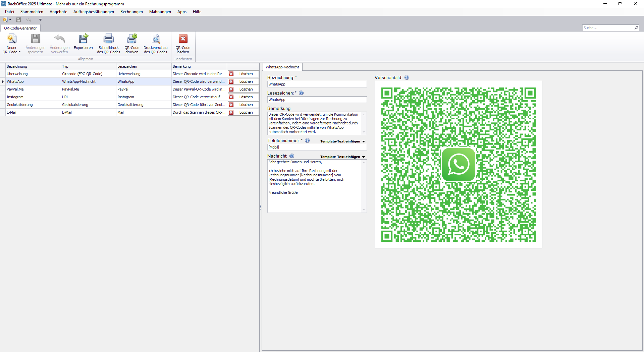Open the Datei menu

9,12
